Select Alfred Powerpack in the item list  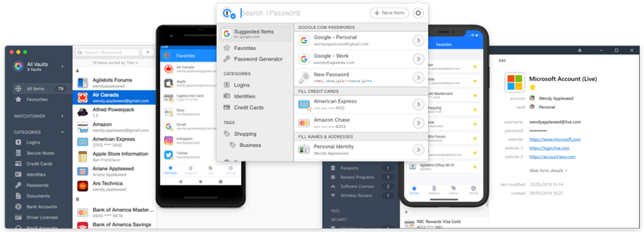point(115,112)
